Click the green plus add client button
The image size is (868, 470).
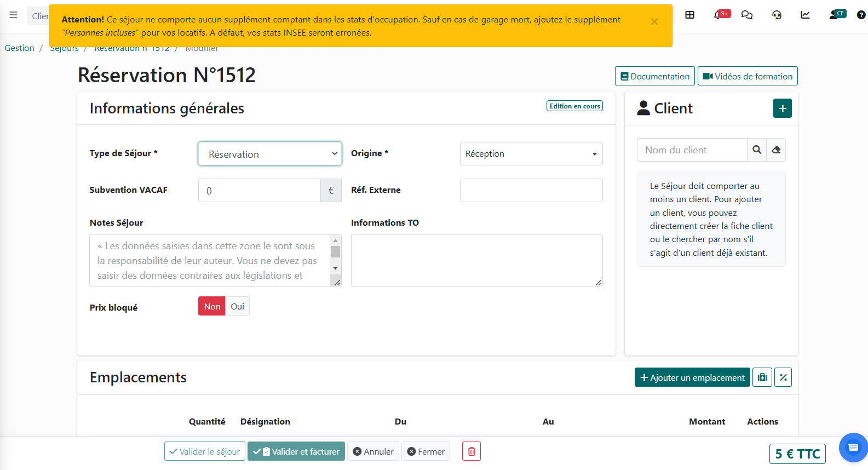[x=782, y=108]
